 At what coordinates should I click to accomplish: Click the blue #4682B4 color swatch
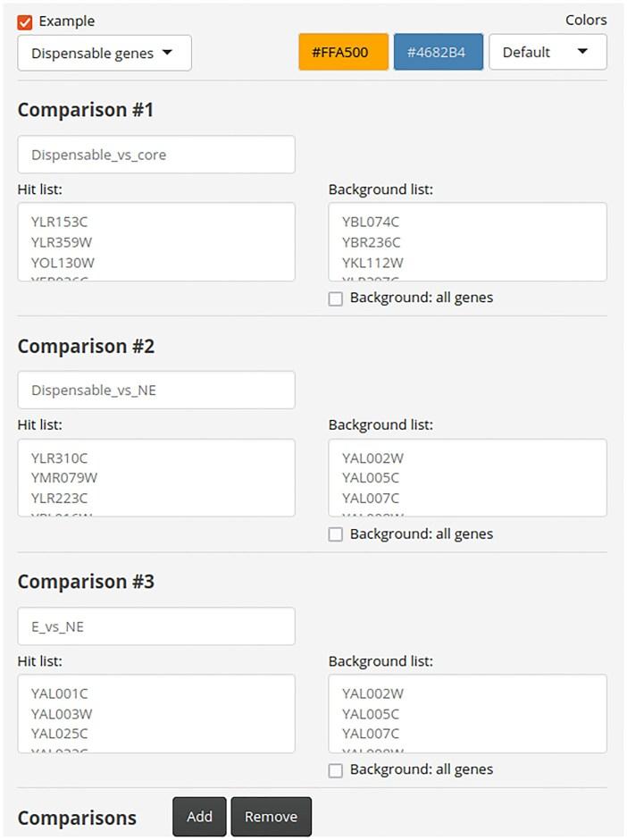[x=438, y=53]
